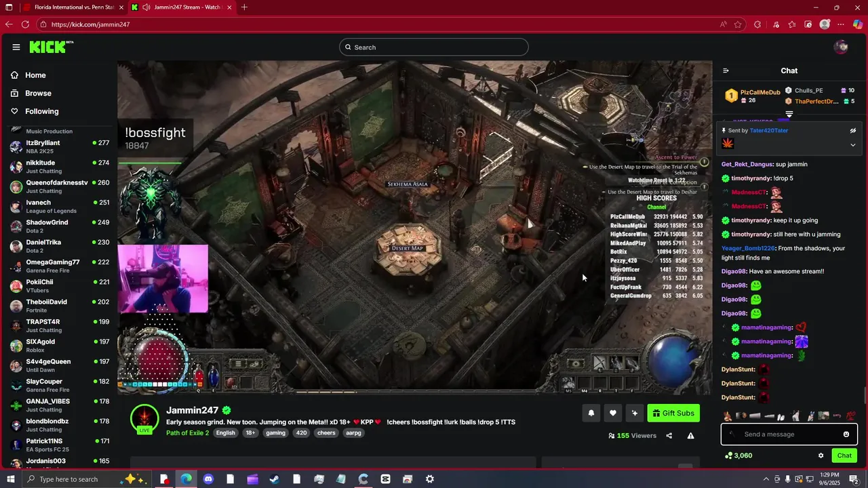
Task: Report the stream warning icon
Action: coord(690,436)
